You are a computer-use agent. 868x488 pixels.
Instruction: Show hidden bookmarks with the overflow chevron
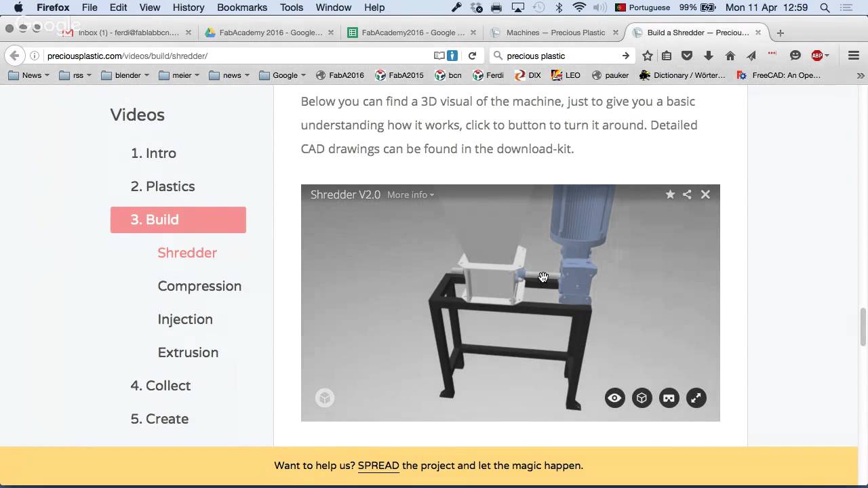861,75
